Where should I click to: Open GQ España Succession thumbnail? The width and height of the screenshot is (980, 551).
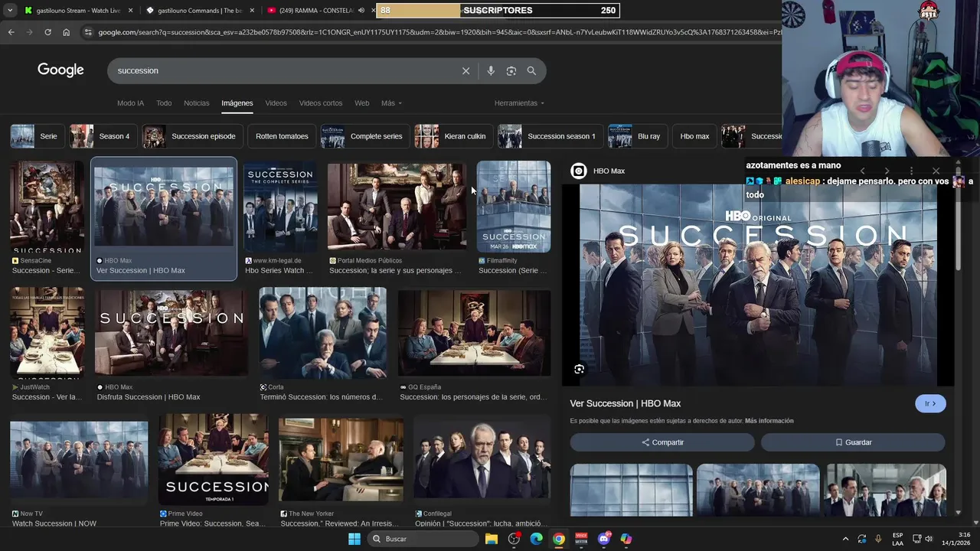point(474,332)
